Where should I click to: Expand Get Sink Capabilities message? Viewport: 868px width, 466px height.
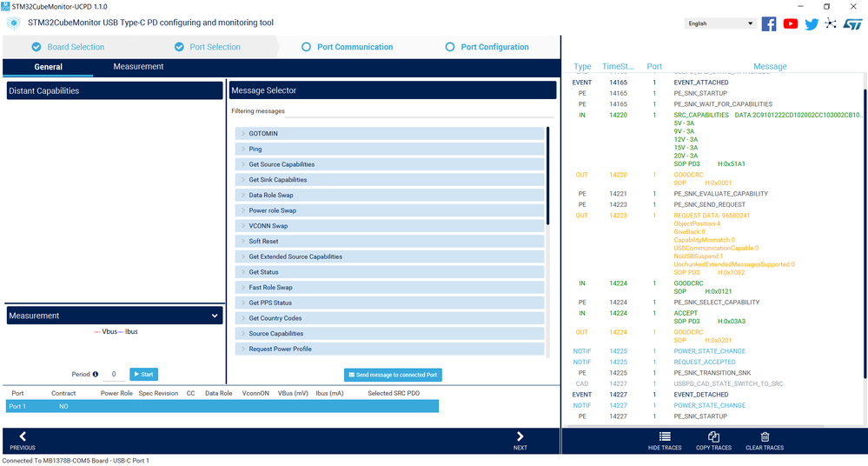coord(389,179)
